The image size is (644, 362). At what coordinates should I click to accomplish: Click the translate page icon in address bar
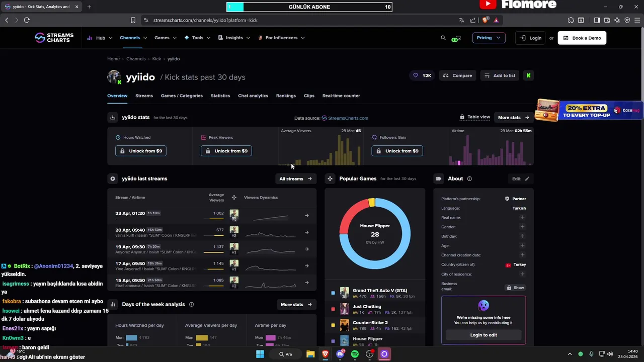click(461, 20)
